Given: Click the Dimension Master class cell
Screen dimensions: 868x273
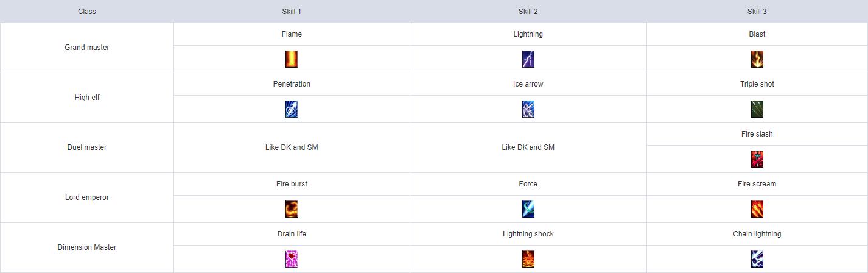Looking at the screenshot, I should (x=87, y=248).
